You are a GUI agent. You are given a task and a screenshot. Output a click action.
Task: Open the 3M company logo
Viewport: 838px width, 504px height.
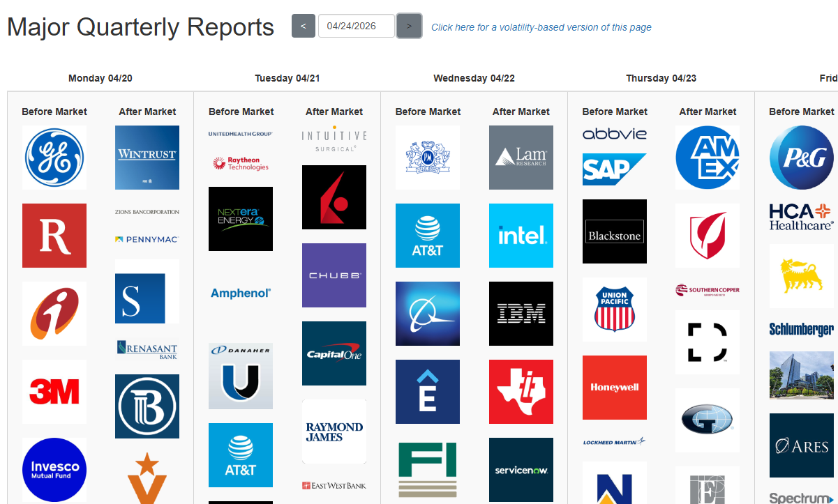[x=54, y=392]
